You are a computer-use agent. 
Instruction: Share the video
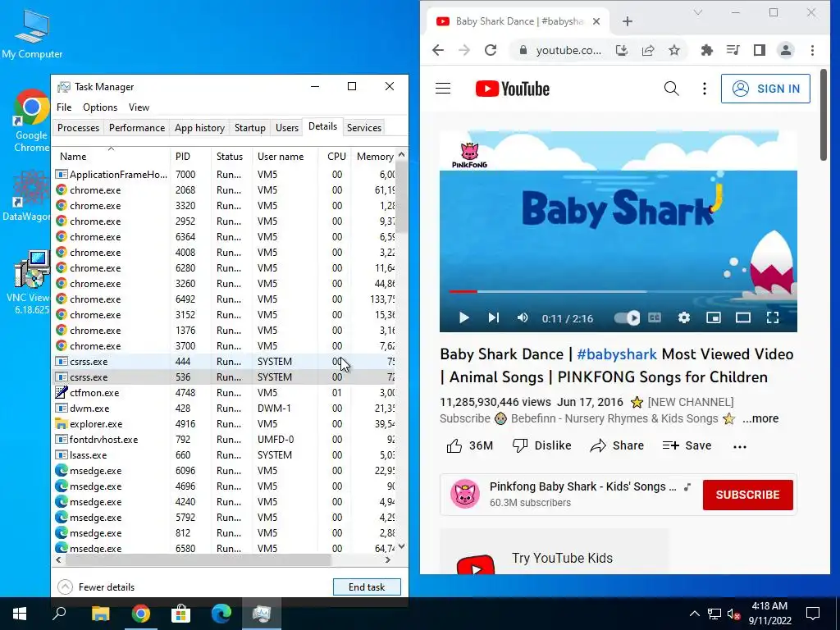(x=617, y=445)
